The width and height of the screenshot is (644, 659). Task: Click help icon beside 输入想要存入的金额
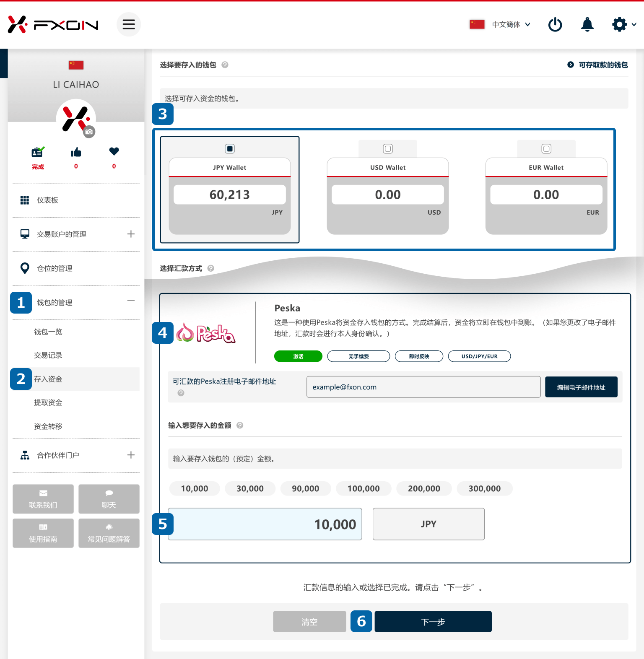click(x=240, y=425)
